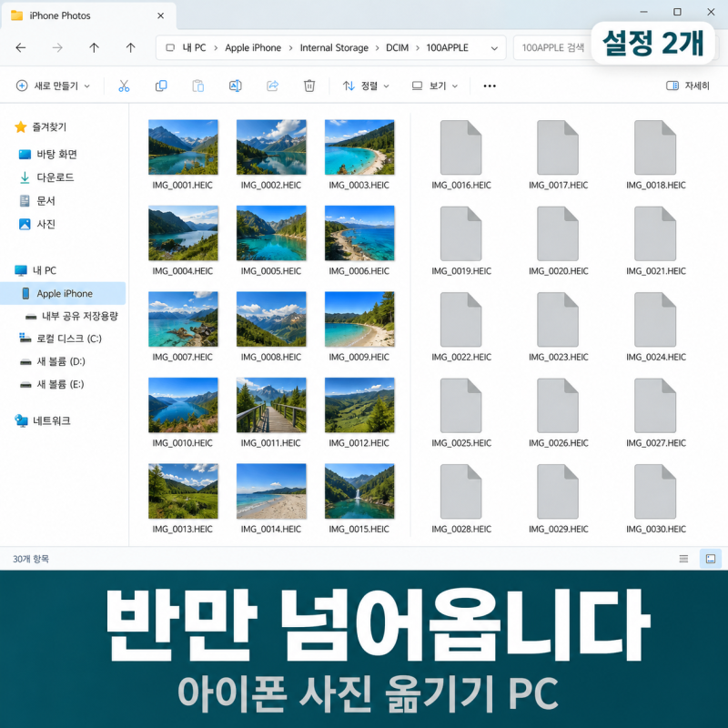Open 네트워크 in sidebar

(43, 420)
